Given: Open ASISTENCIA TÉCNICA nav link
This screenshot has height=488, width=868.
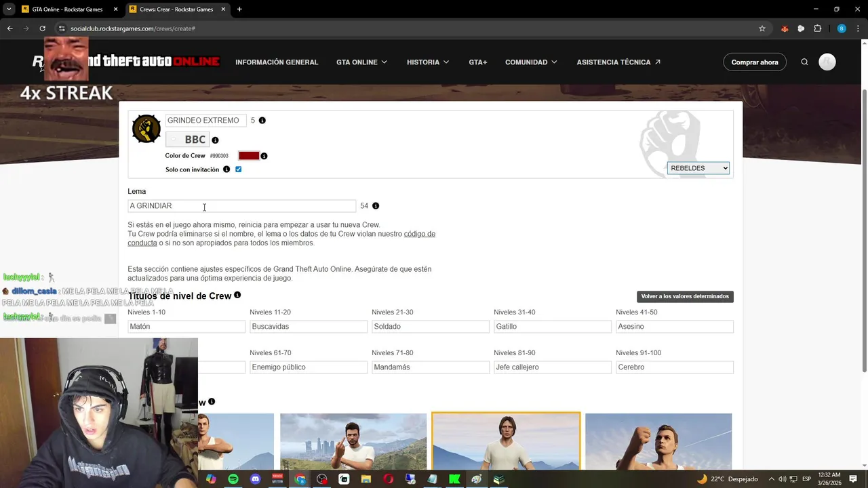Looking at the screenshot, I should pyautogui.click(x=618, y=62).
